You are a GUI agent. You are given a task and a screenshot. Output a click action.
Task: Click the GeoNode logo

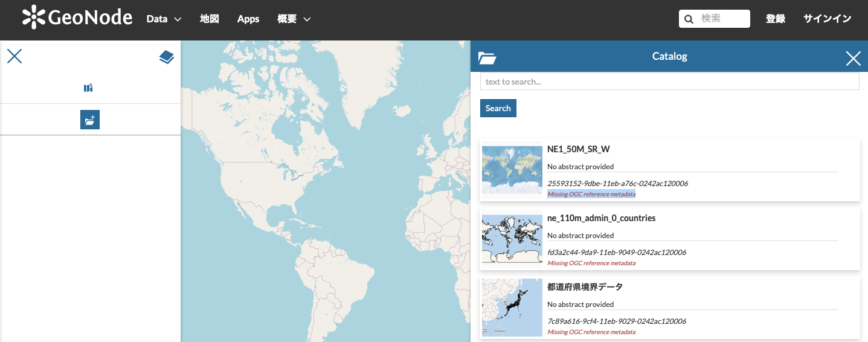[77, 18]
